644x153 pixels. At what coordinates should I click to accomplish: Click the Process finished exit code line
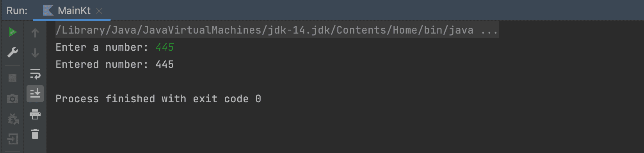click(x=158, y=99)
